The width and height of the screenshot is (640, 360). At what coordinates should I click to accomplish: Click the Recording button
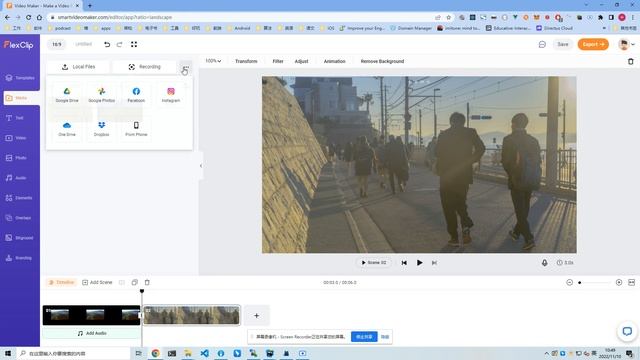pos(144,67)
